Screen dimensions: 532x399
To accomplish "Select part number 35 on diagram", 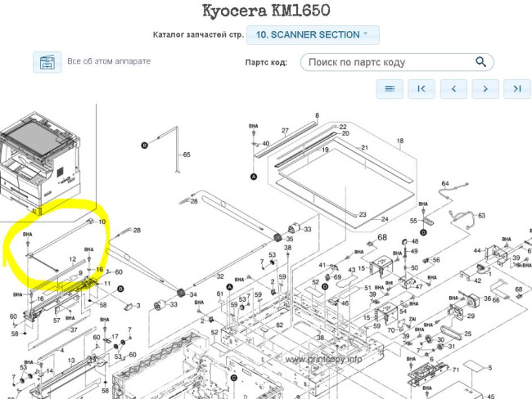I will 290,239.
